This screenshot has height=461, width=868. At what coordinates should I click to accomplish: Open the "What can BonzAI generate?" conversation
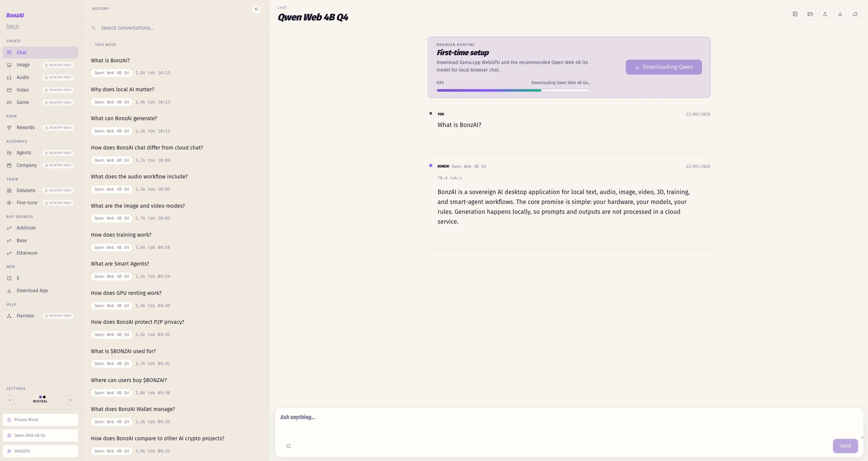point(176,124)
